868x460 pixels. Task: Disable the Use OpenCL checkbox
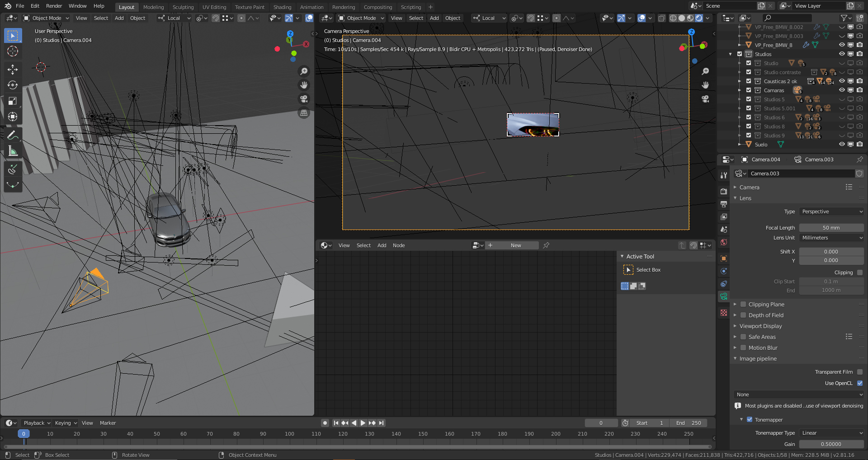(x=859, y=383)
